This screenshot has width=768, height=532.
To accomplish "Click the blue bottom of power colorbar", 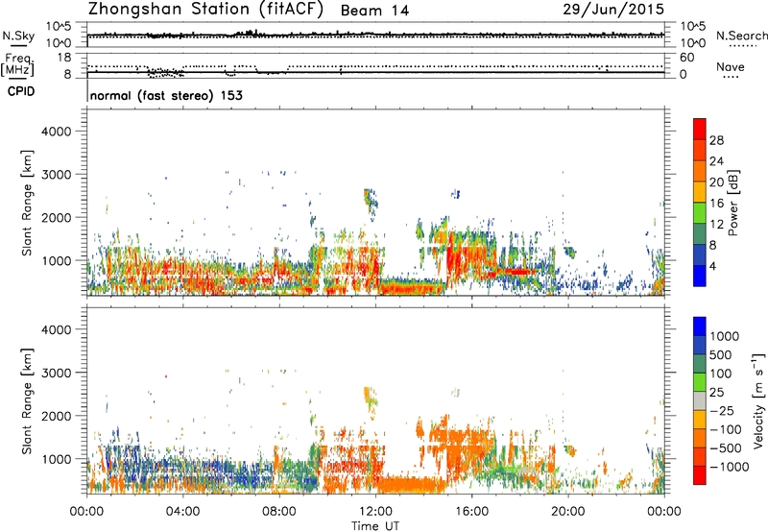I will point(700,277).
